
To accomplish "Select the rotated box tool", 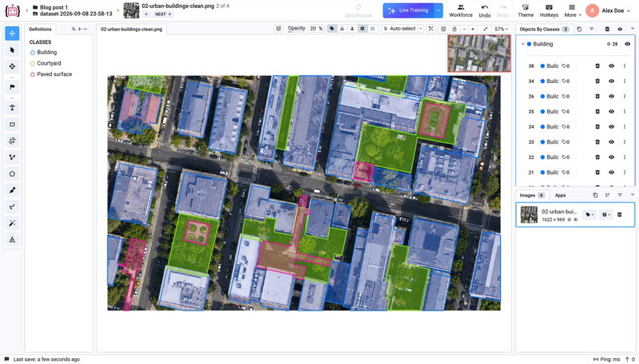I will [12, 140].
